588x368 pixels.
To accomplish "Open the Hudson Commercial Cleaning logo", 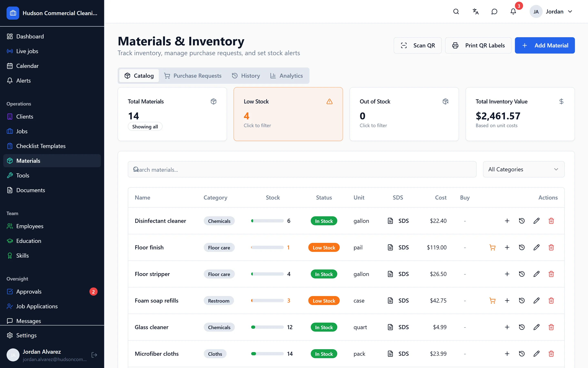I will tap(13, 13).
